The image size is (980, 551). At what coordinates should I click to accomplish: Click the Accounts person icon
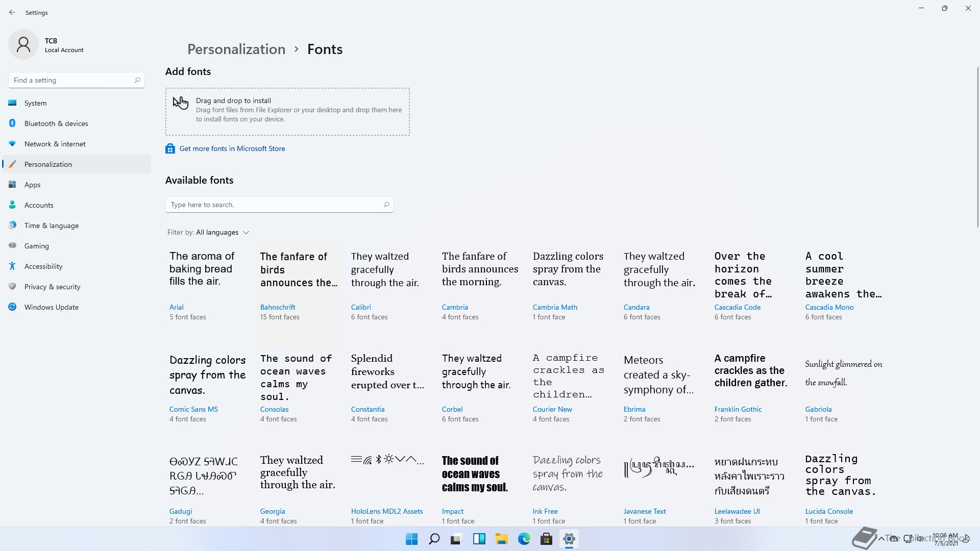pyautogui.click(x=13, y=205)
